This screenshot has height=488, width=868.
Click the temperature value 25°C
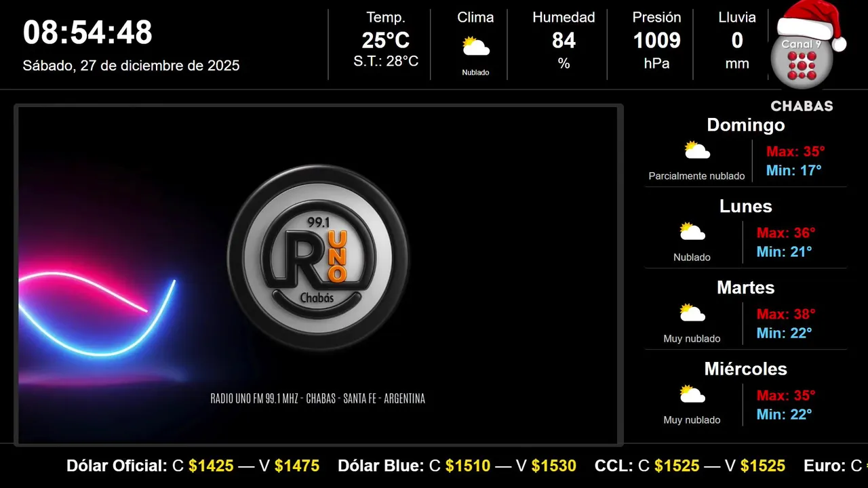point(386,41)
